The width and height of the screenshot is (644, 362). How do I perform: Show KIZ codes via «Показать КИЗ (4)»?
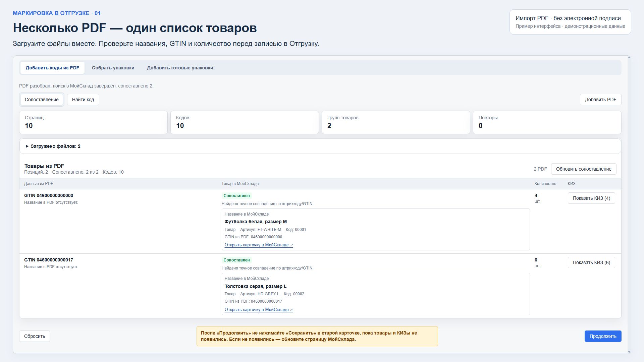coord(591,198)
